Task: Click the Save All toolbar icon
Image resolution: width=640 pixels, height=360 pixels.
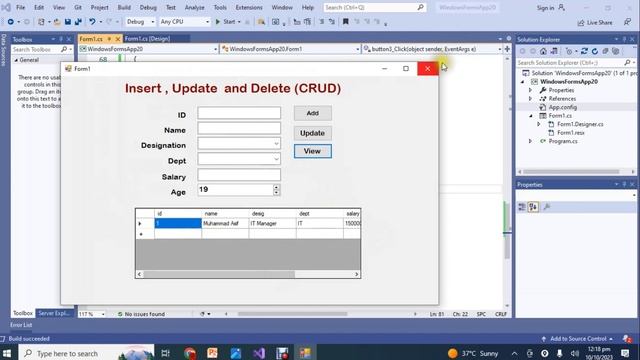Action: click(78, 22)
